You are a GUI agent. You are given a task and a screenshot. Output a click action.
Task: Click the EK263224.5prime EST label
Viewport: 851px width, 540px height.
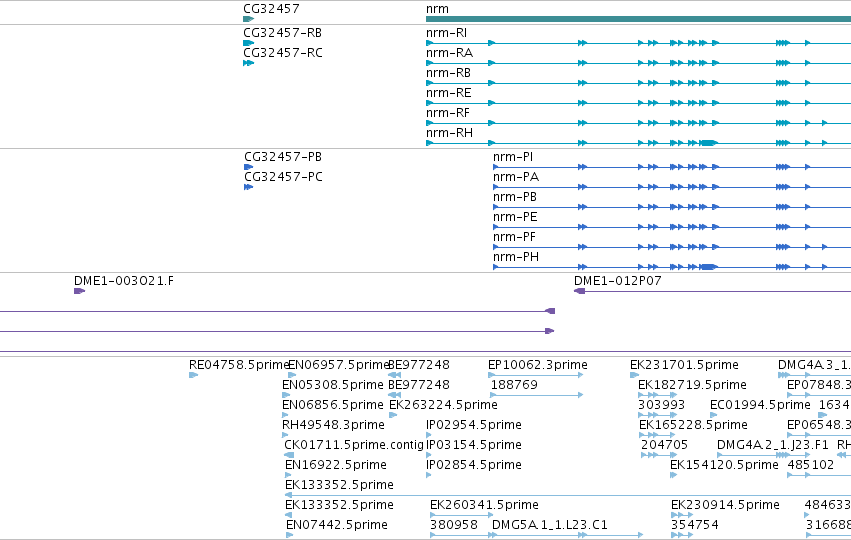point(443,405)
